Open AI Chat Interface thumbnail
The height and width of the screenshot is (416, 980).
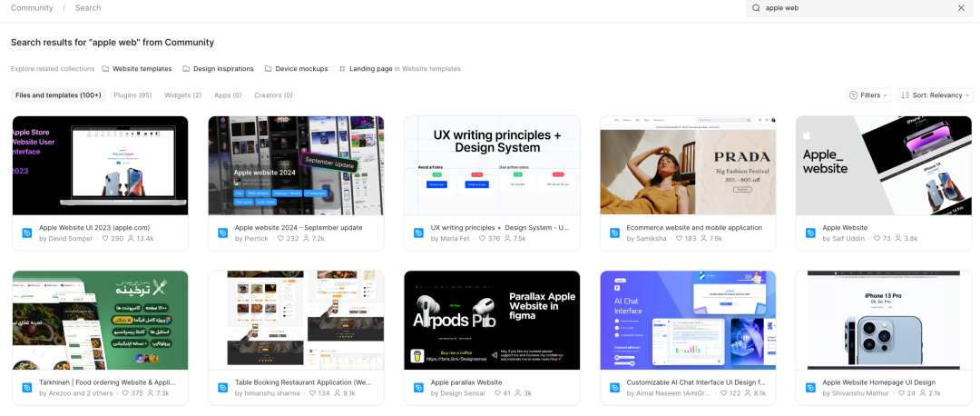(x=688, y=320)
